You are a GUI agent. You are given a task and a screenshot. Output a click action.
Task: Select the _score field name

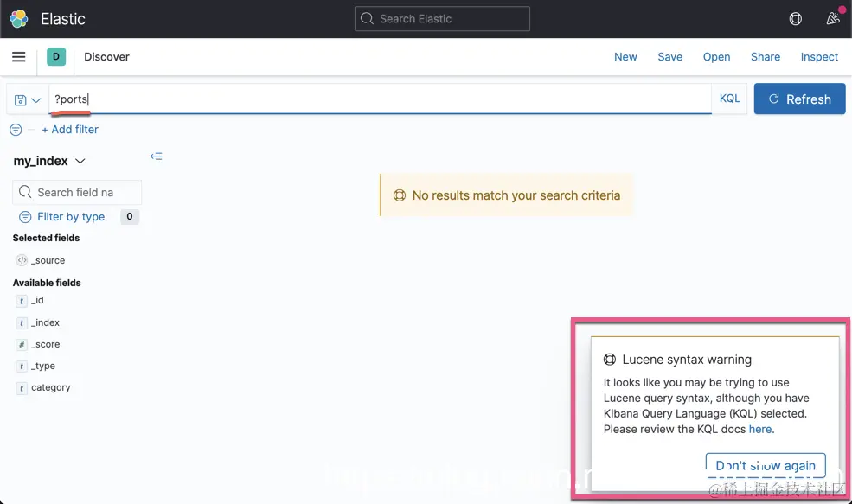(x=45, y=344)
